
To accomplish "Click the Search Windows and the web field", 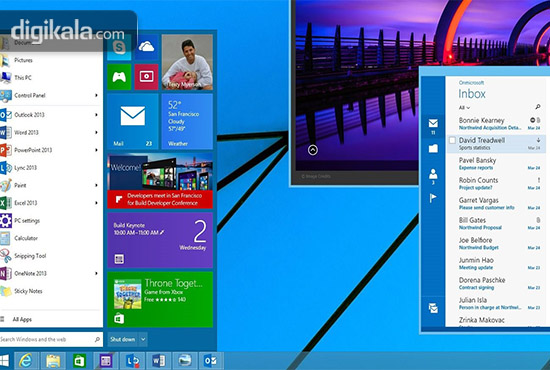I will (51, 339).
